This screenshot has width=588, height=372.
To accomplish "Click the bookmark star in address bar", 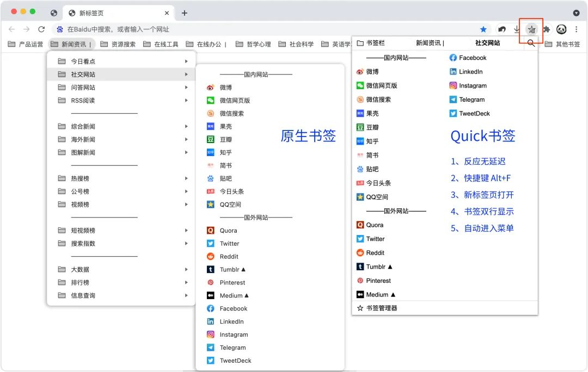I will 483,29.
